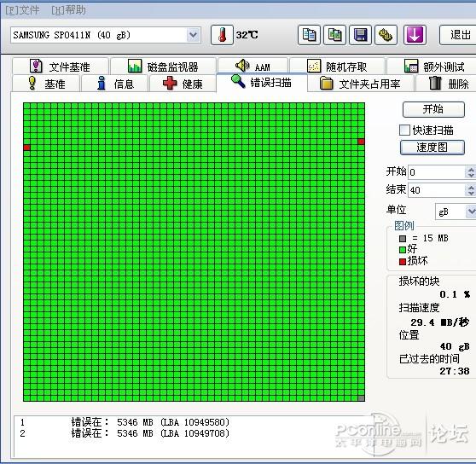476x464 pixels.
Task: Increase the 开始 value with the stepper
Action: pos(471,170)
